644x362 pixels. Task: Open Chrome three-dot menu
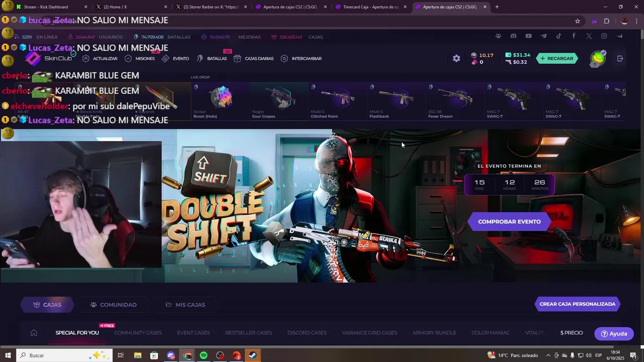click(637, 21)
